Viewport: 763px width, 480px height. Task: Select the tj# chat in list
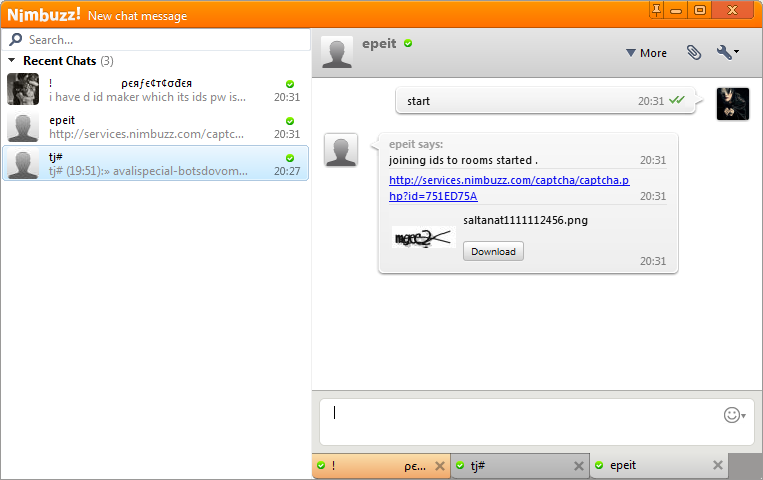pyautogui.click(x=155, y=163)
